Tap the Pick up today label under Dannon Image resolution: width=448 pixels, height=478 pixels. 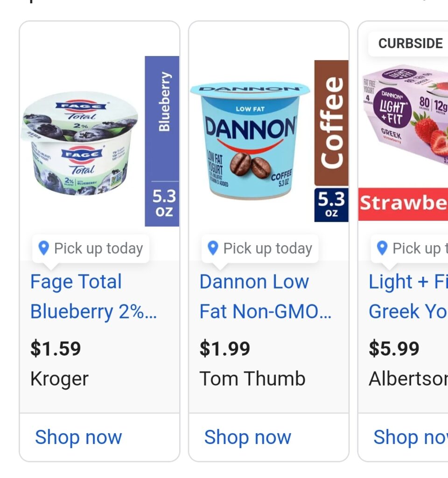click(x=267, y=248)
